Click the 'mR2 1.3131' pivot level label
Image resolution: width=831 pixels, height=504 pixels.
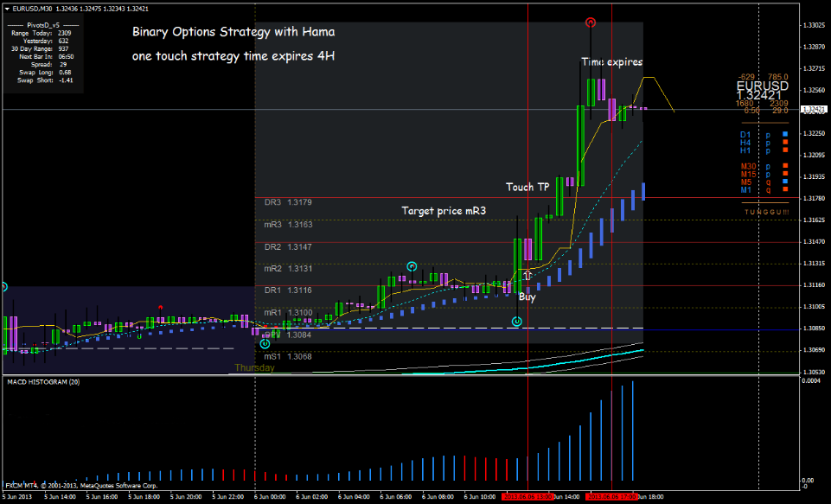(x=288, y=269)
